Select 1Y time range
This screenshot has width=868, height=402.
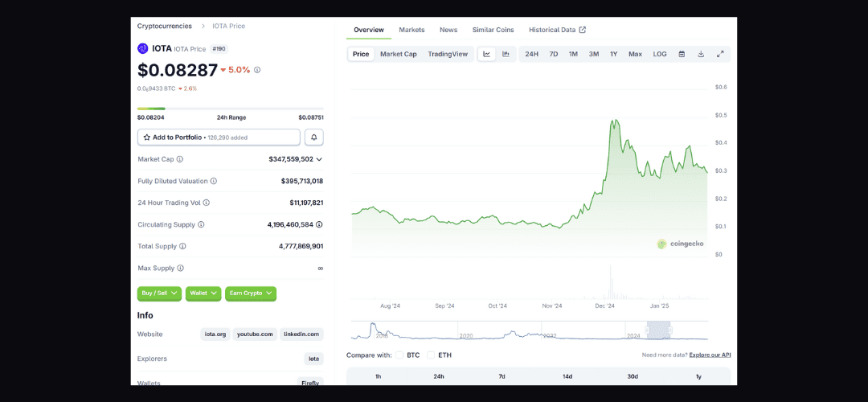614,54
